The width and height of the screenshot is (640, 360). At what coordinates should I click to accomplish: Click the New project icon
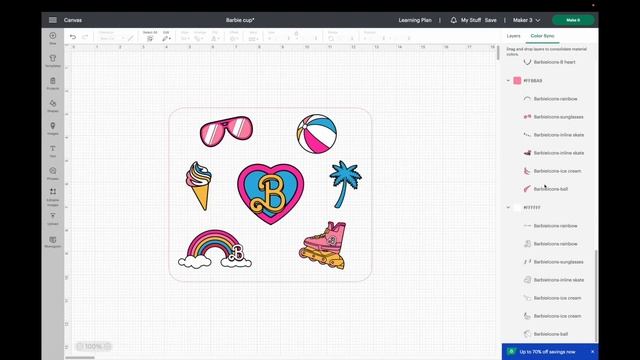click(53, 38)
